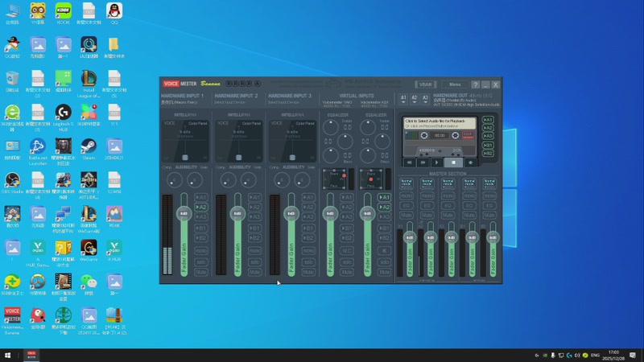Toggle A2 bus on Hardware Input 1
644x362 pixels.
(x=201, y=208)
